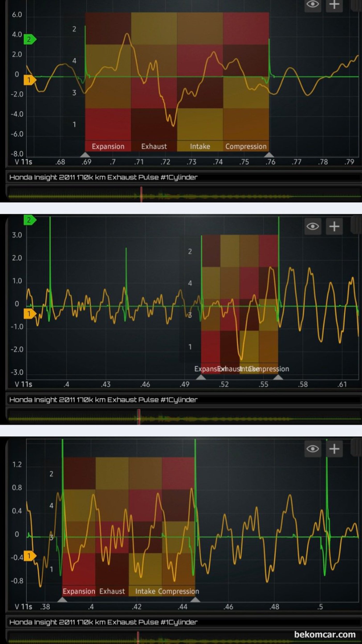Click the left triangle cursor in the top chart
362x644 pixels.
85,155
